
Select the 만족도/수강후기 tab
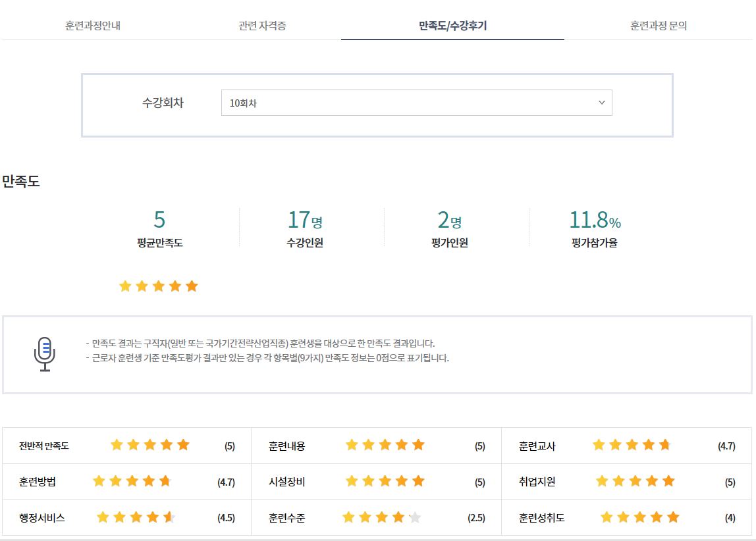coord(452,26)
